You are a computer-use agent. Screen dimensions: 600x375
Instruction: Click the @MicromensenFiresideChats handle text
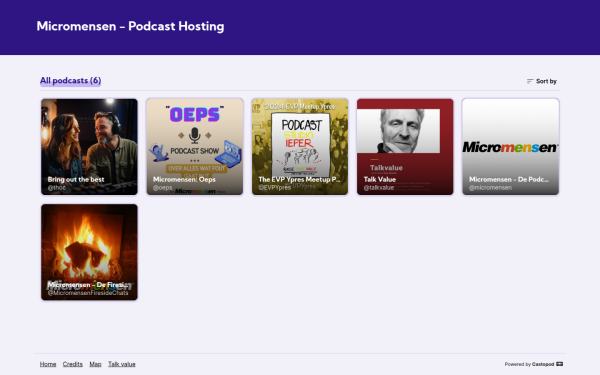(x=88, y=293)
